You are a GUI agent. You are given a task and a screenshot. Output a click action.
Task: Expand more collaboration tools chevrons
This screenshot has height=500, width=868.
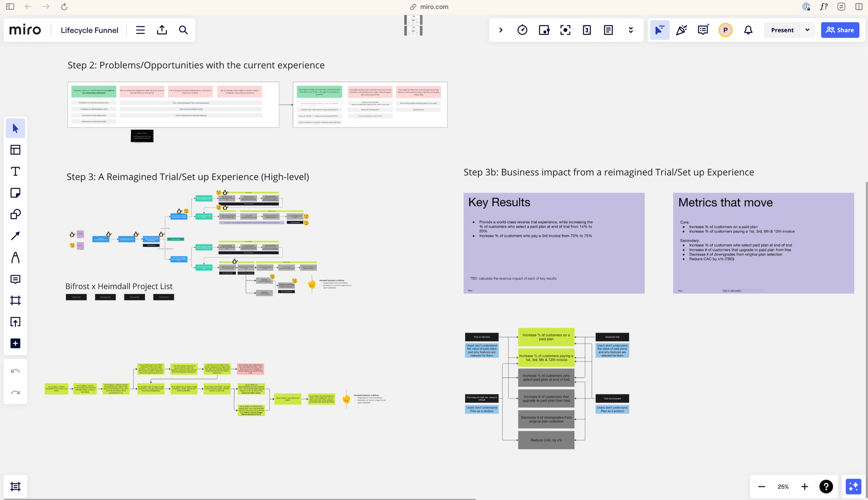630,30
